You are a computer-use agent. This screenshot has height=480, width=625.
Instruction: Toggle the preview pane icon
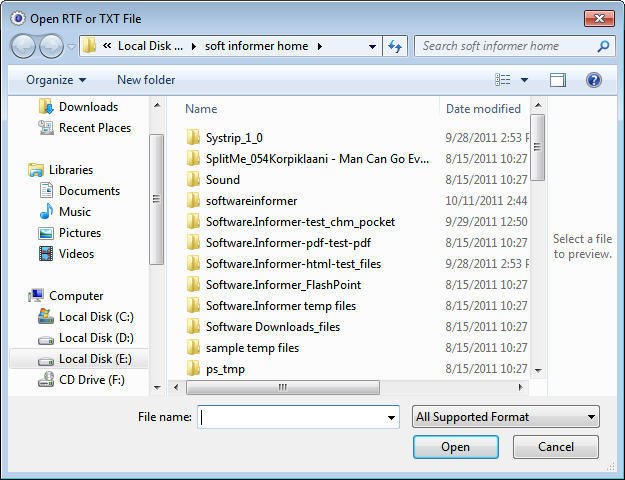(x=558, y=80)
